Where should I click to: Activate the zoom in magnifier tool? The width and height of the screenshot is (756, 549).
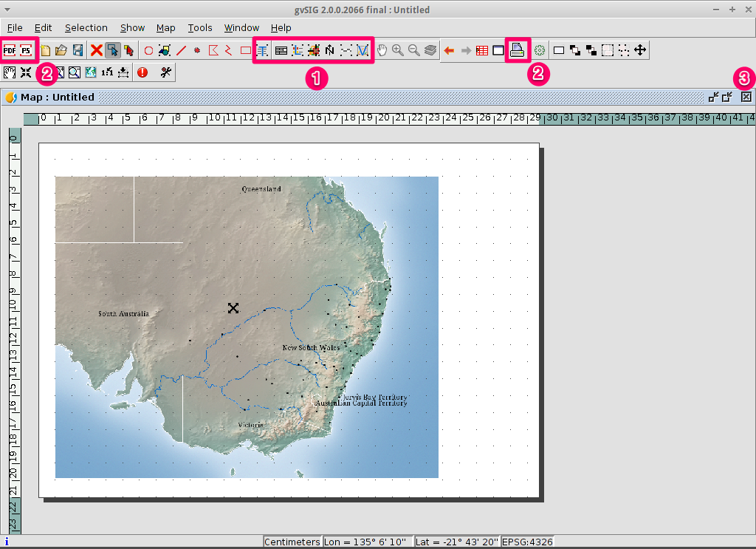coord(398,50)
